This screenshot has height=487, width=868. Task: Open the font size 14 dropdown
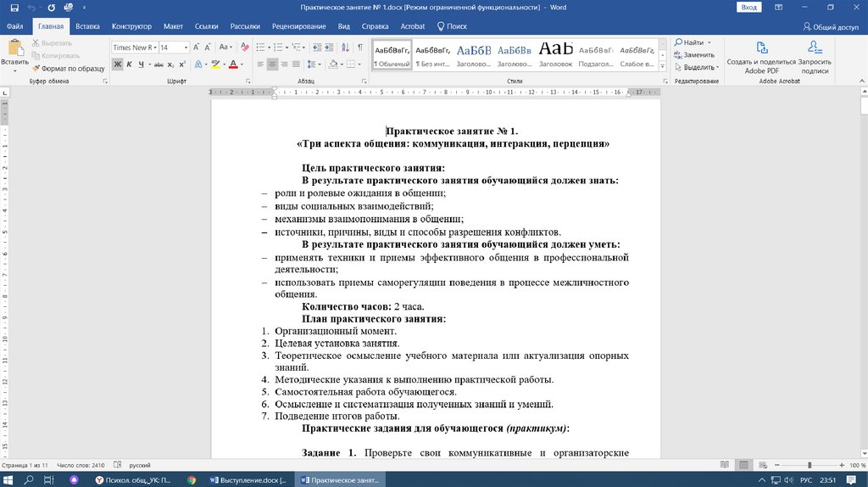pos(186,48)
